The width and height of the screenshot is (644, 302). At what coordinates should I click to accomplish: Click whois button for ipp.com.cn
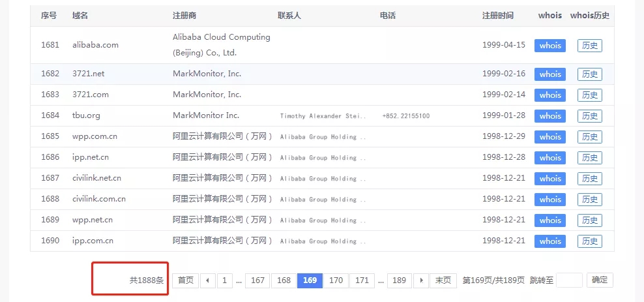550,241
